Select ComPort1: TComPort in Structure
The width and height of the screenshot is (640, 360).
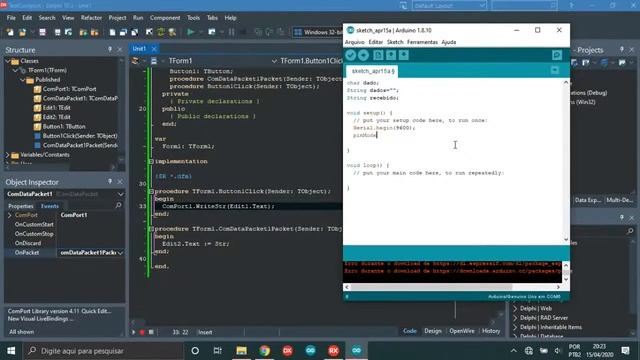click(x=69, y=89)
